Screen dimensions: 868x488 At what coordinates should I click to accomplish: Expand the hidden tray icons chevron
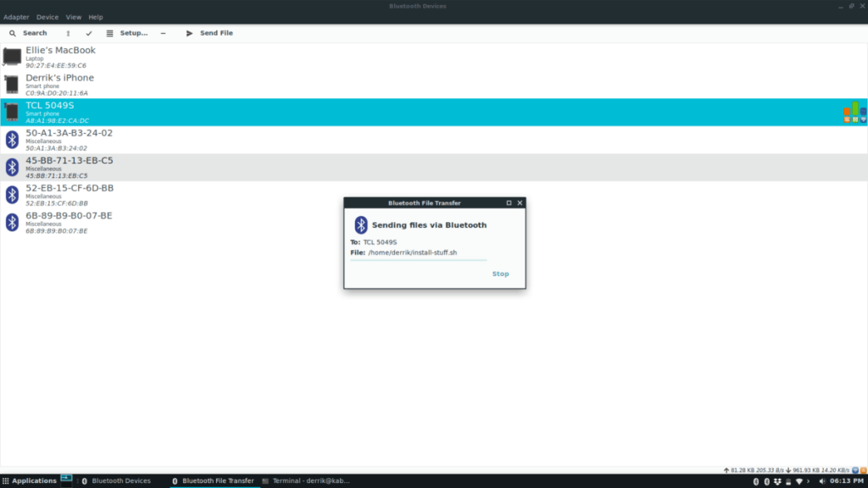click(808, 480)
